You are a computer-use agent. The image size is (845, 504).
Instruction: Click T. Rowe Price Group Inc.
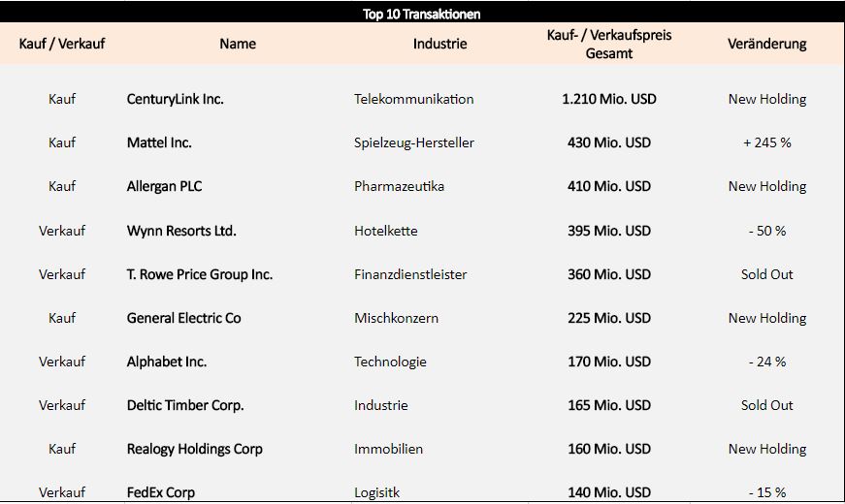(200, 274)
